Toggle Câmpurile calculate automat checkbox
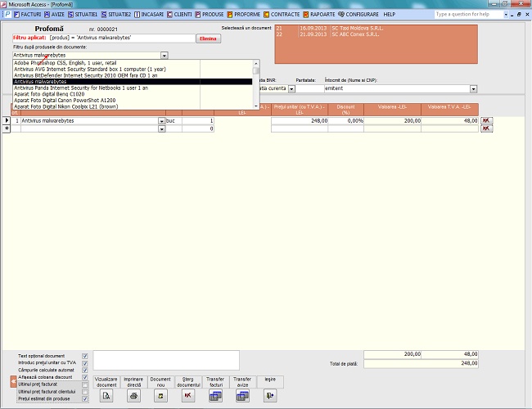532x409 pixels. [85, 370]
